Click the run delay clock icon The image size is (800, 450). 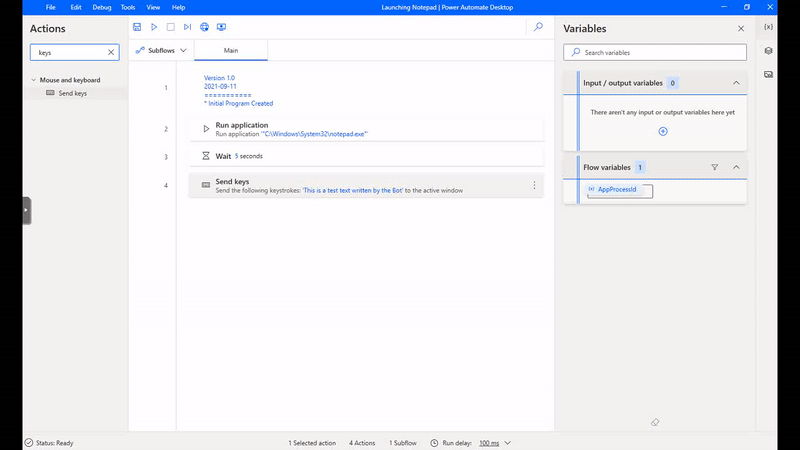(434, 443)
